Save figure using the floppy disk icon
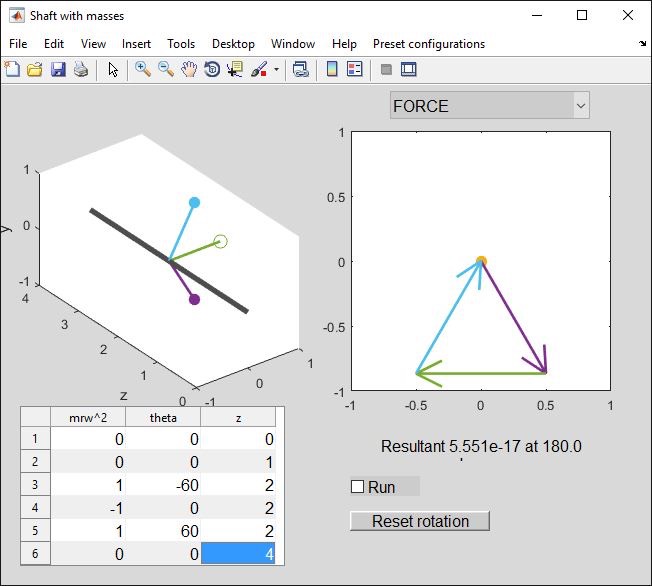The width and height of the screenshot is (652, 586). coord(57,69)
